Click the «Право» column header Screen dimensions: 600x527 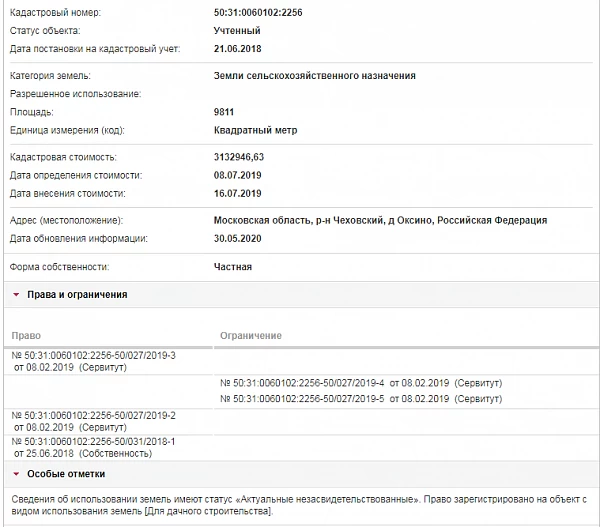[25, 335]
